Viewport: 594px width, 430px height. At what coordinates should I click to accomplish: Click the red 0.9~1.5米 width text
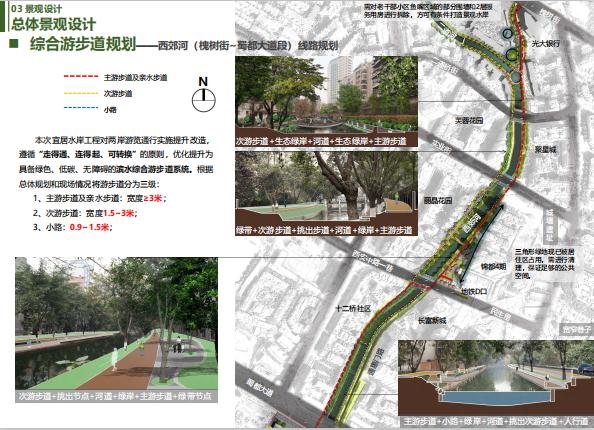click(89, 227)
